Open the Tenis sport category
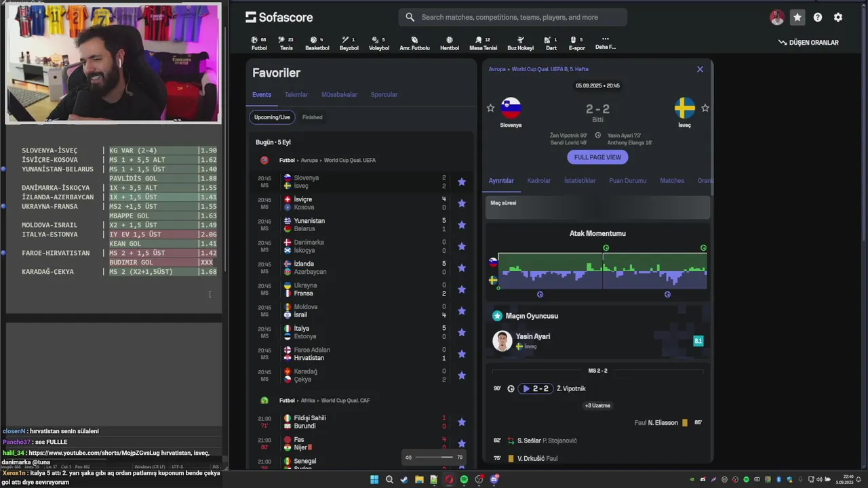This screenshot has width=868, height=488. coord(286,43)
